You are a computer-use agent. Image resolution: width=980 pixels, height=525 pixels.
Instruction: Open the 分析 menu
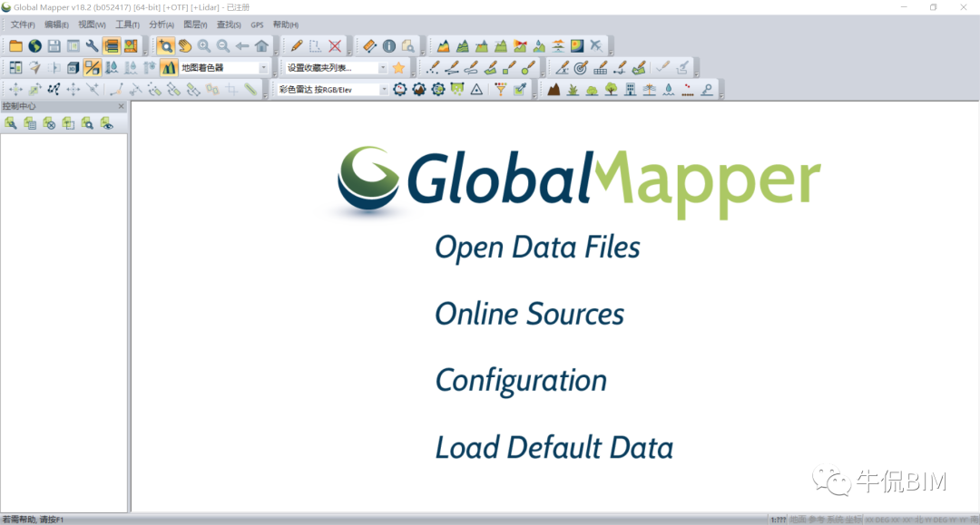pos(162,24)
